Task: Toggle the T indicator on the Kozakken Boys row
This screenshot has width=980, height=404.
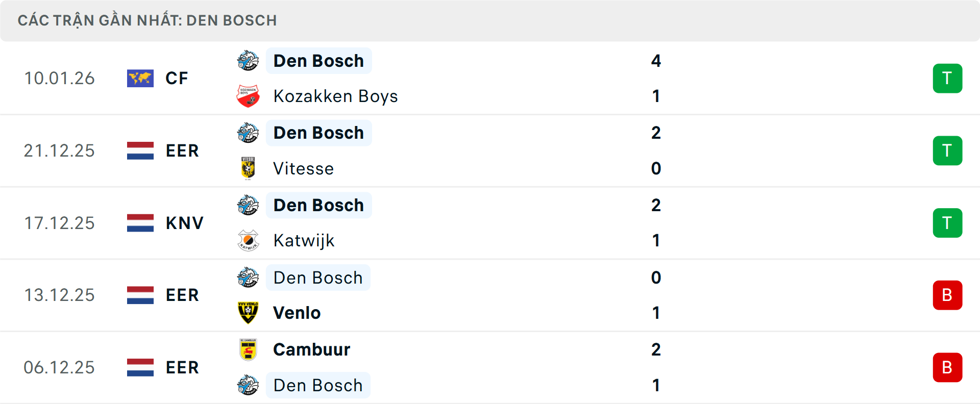Action: (x=948, y=78)
